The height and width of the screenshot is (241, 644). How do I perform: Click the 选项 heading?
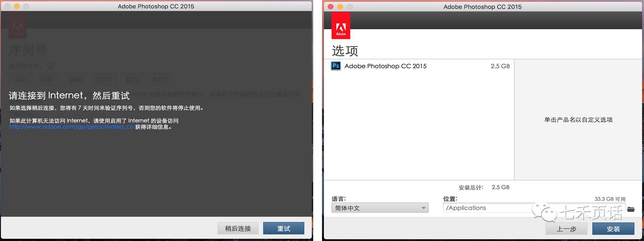click(x=345, y=51)
